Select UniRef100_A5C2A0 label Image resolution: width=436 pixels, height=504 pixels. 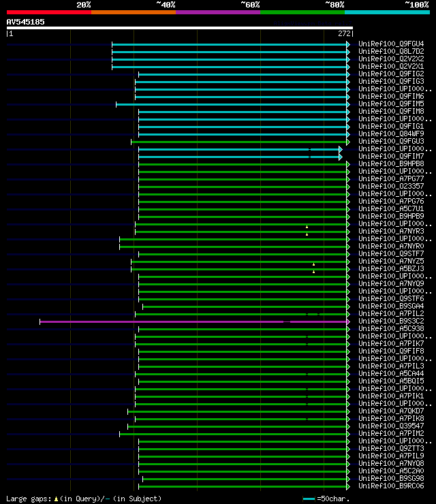(391, 471)
